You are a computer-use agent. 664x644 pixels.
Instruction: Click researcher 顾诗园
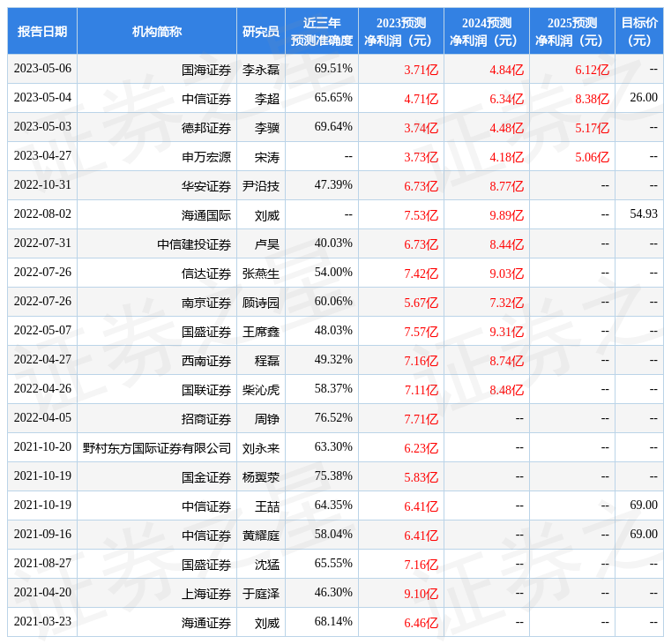click(261, 303)
